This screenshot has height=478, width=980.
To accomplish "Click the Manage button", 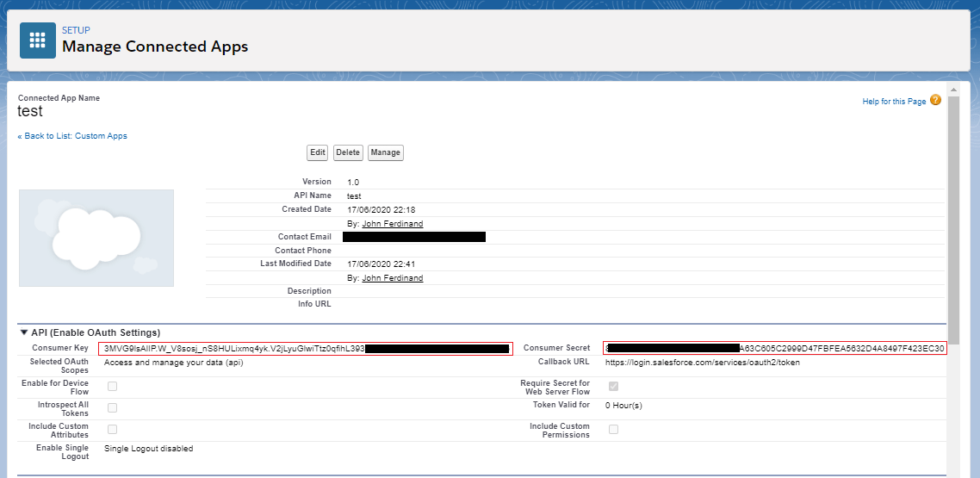I will point(386,152).
